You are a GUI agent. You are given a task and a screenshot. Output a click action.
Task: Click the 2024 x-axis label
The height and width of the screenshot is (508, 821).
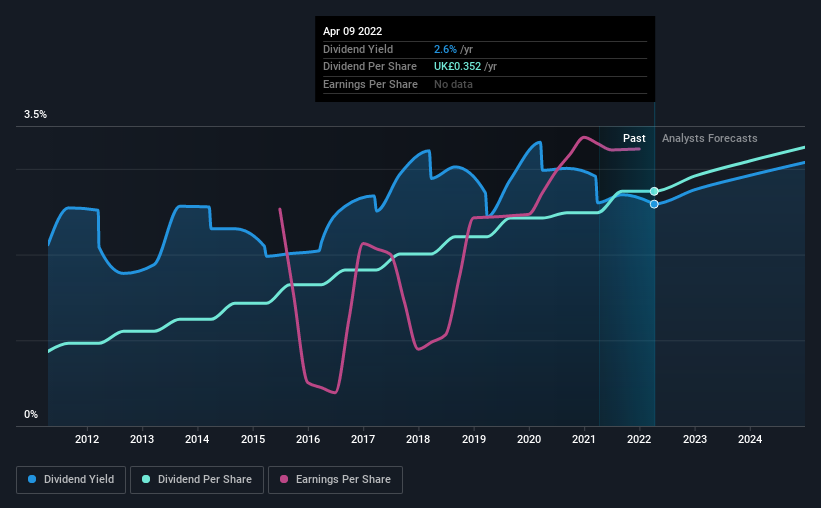[x=750, y=439]
